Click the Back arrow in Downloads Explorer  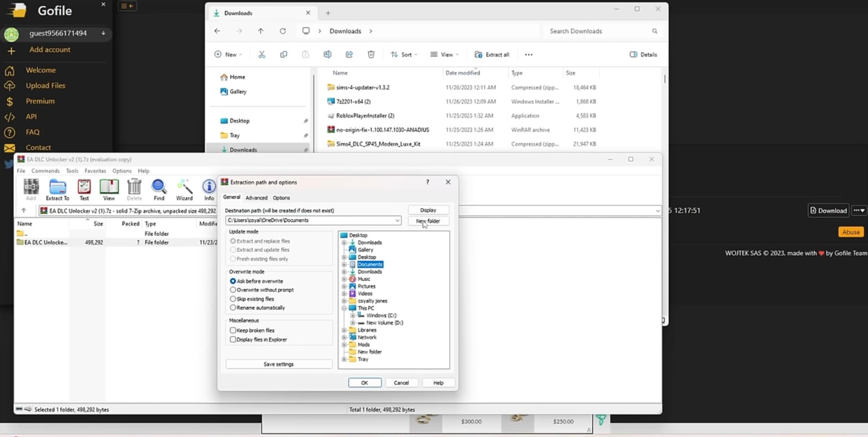217,31
